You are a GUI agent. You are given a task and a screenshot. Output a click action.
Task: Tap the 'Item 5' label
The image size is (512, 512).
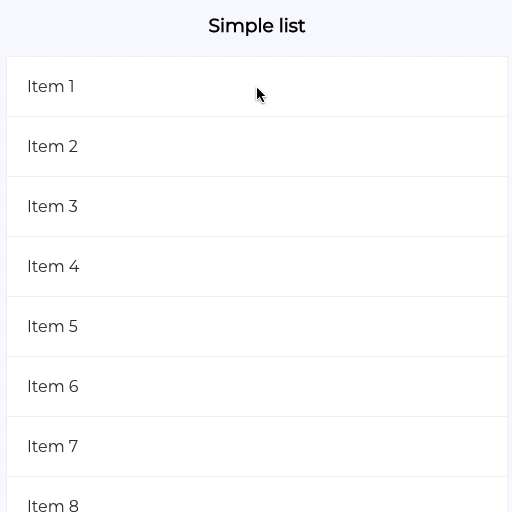pos(53,327)
